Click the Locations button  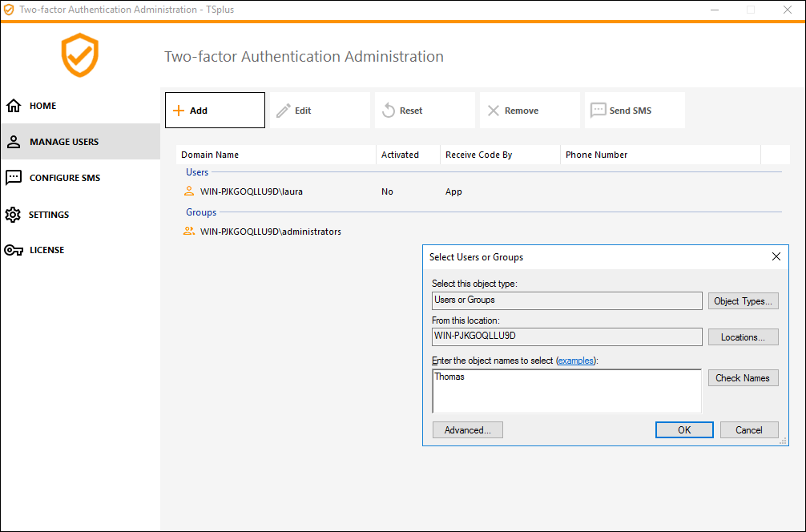(x=743, y=337)
